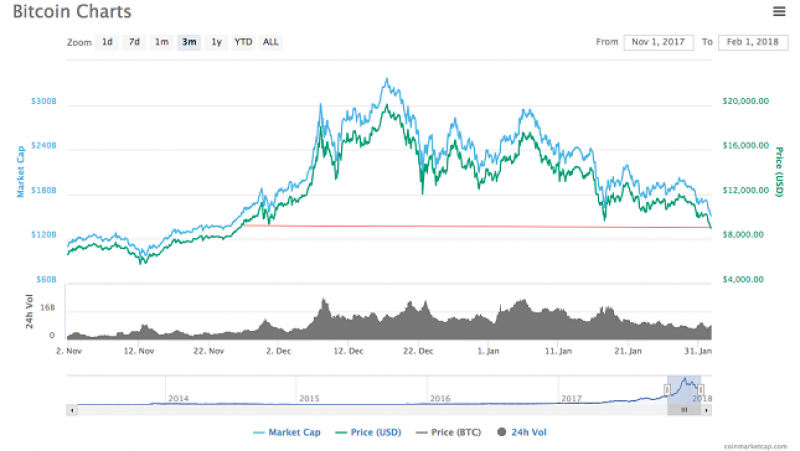This screenshot has height=451, width=800.
Task: Click the 16B volume axis label
Action: point(47,308)
